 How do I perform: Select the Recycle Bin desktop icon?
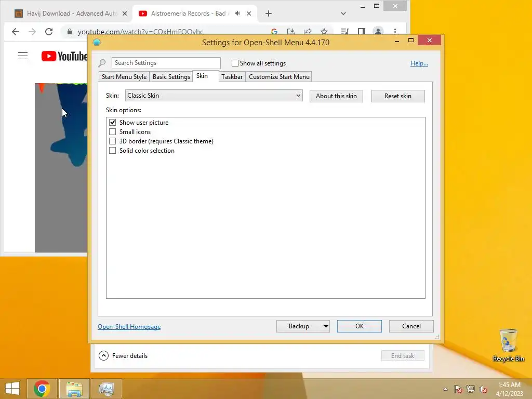click(x=508, y=345)
